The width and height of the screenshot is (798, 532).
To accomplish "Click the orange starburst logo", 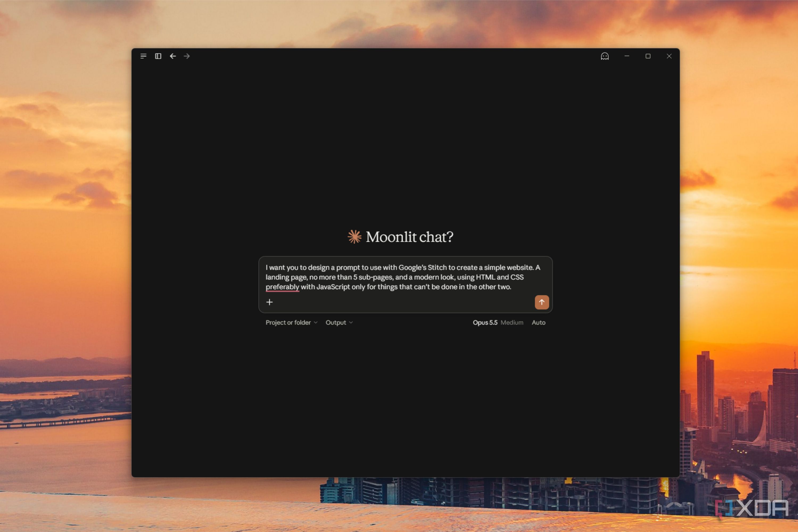I will pos(354,236).
